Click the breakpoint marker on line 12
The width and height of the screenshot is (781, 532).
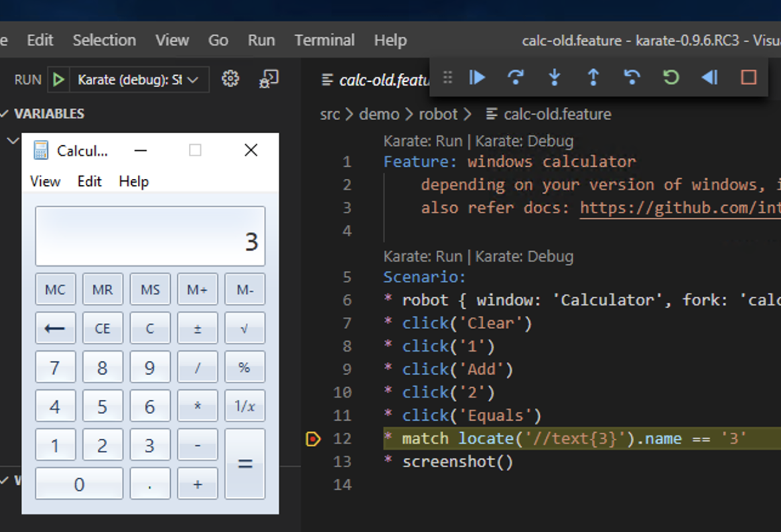[x=313, y=439]
